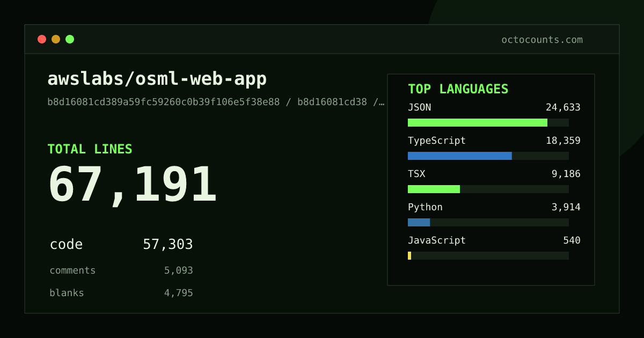Open the octocounts.com link
Screen dimensions: 644x338
pos(542,40)
